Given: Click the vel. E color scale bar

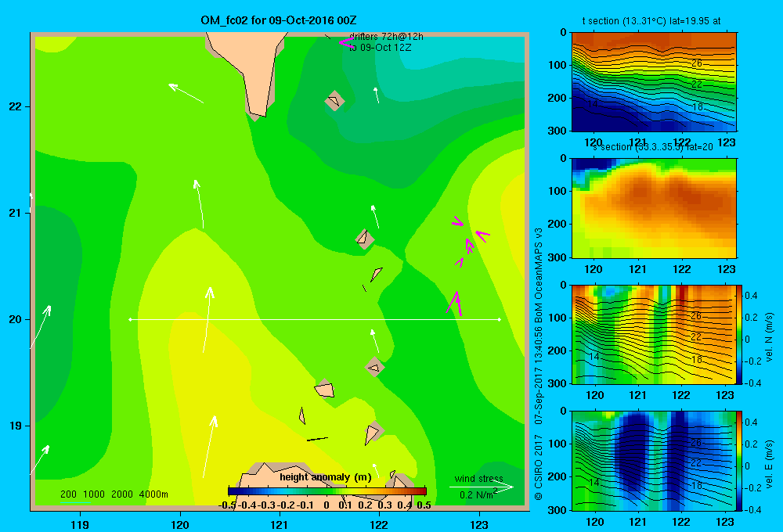Looking at the screenshot, I should click(x=739, y=461).
